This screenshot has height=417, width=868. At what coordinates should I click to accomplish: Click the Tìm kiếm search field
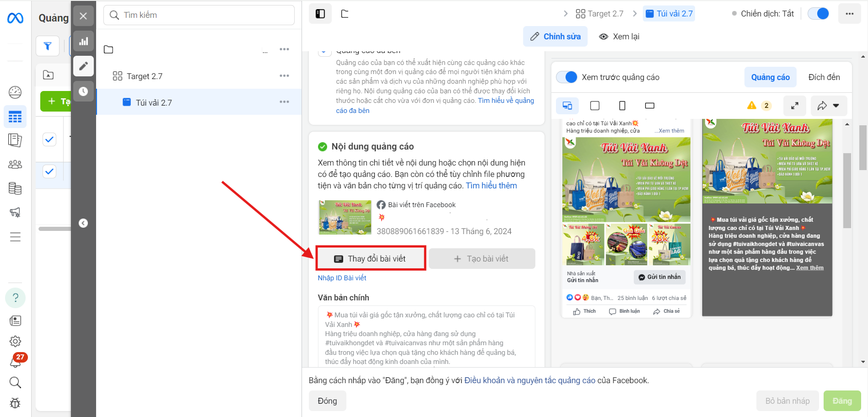(x=199, y=15)
